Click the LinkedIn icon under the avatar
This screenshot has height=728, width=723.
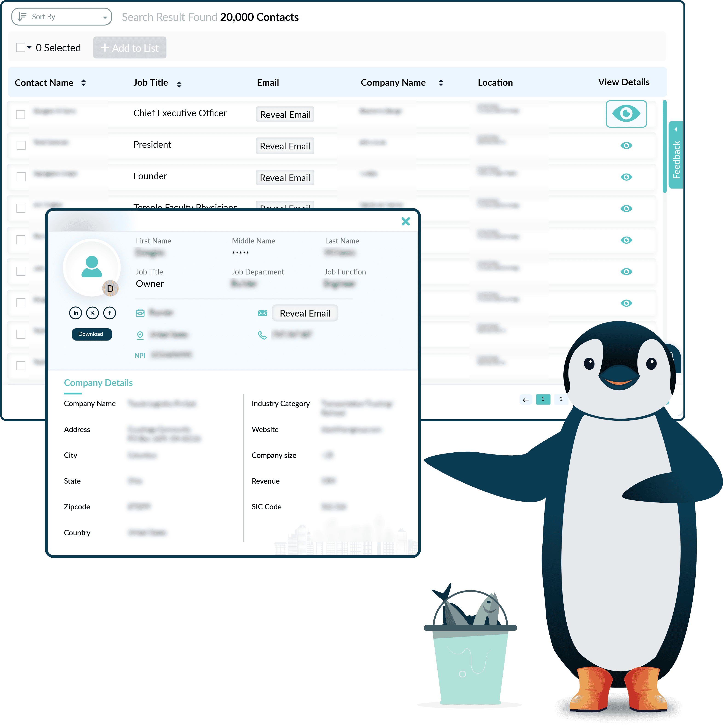pyautogui.click(x=75, y=313)
